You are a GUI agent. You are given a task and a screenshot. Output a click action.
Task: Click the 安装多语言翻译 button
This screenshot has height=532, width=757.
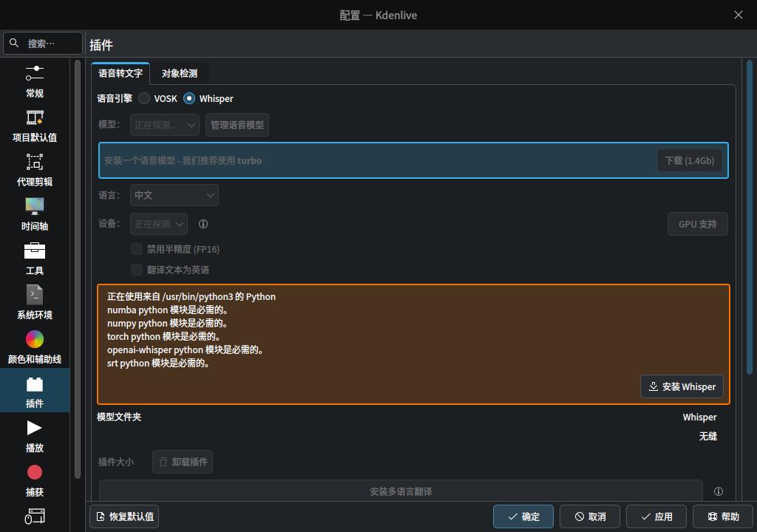tap(401, 491)
